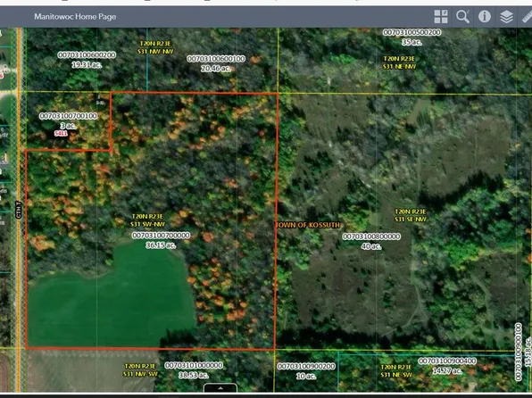This screenshot has height=398, width=532.
Task: Open the info icon in toolbar
Action: point(484,17)
